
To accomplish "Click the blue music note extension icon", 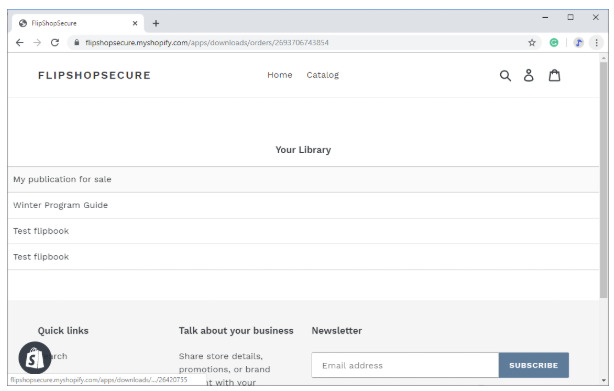I will (x=579, y=43).
